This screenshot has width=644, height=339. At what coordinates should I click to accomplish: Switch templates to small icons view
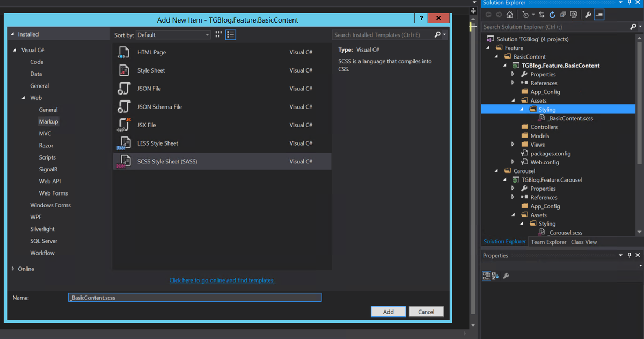click(219, 34)
